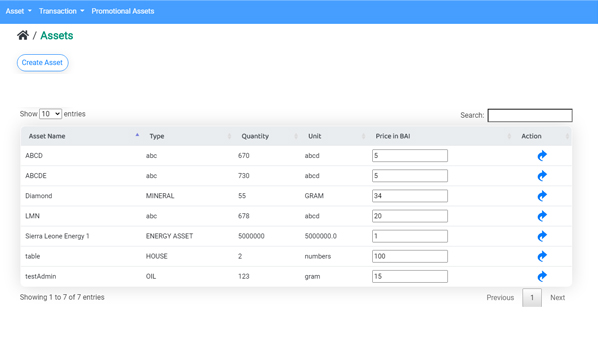The height and width of the screenshot is (360, 598).
Task: Click the ENERGY ASSET type cell
Action: pos(169,236)
